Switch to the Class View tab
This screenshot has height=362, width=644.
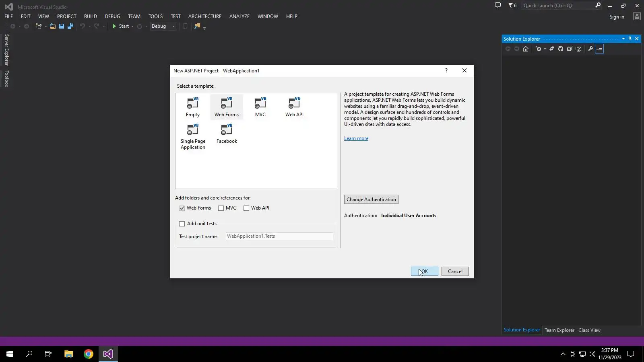(590, 330)
